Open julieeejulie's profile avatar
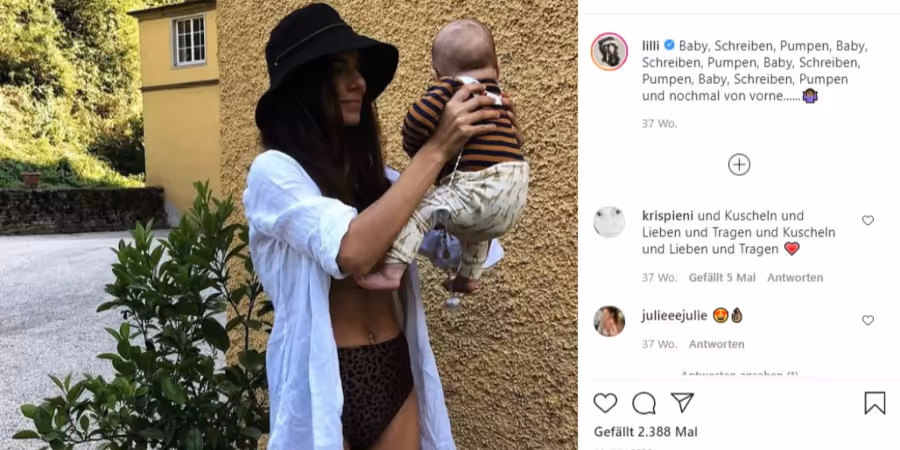 pos(609,321)
